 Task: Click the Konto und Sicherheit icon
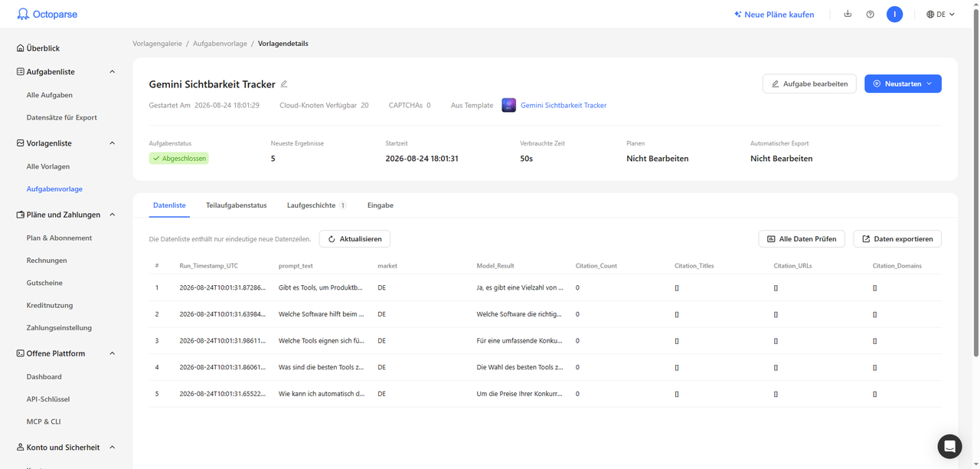[21, 447]
